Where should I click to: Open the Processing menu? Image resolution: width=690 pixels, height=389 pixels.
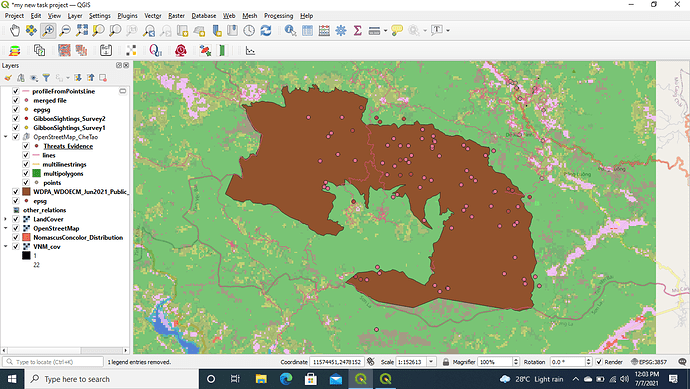tap(278, 15)
